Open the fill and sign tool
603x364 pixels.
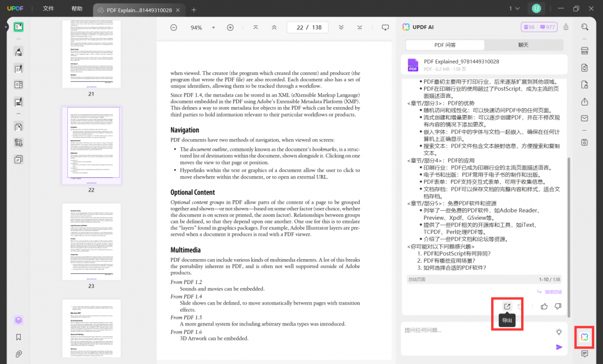pos(18,102)
